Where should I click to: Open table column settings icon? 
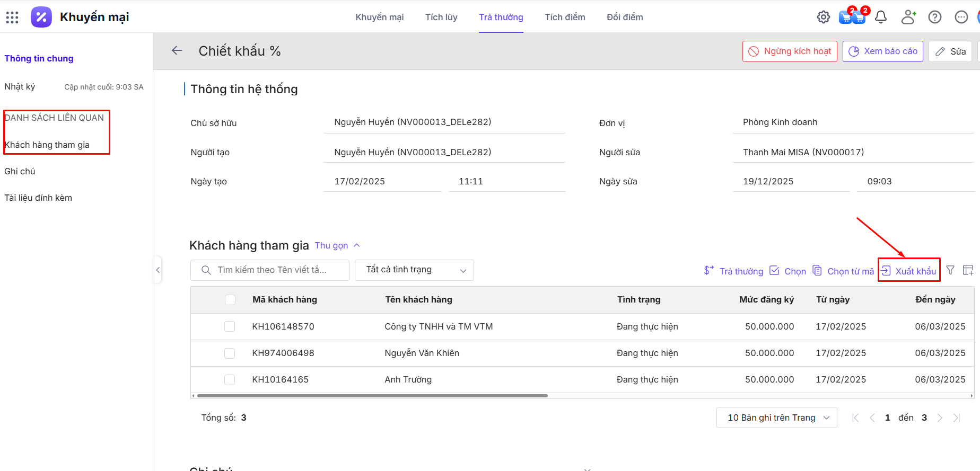click(x=968, y=270)
